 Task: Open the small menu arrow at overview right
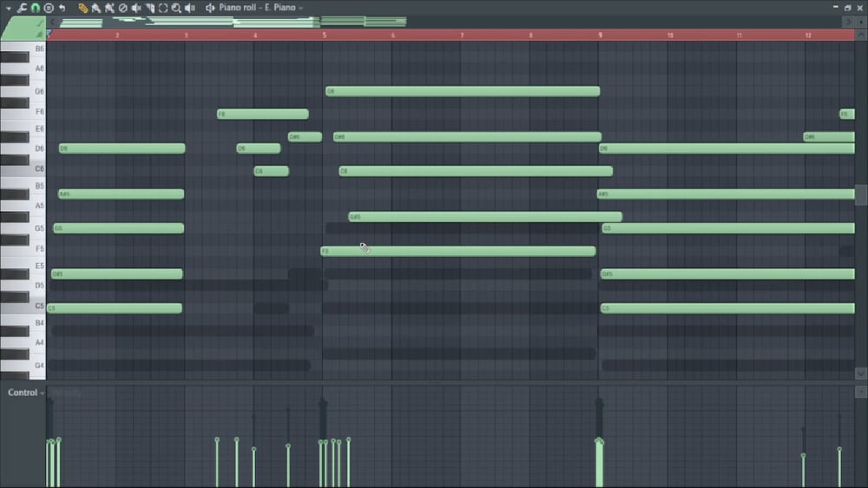[x=861, y=23]
